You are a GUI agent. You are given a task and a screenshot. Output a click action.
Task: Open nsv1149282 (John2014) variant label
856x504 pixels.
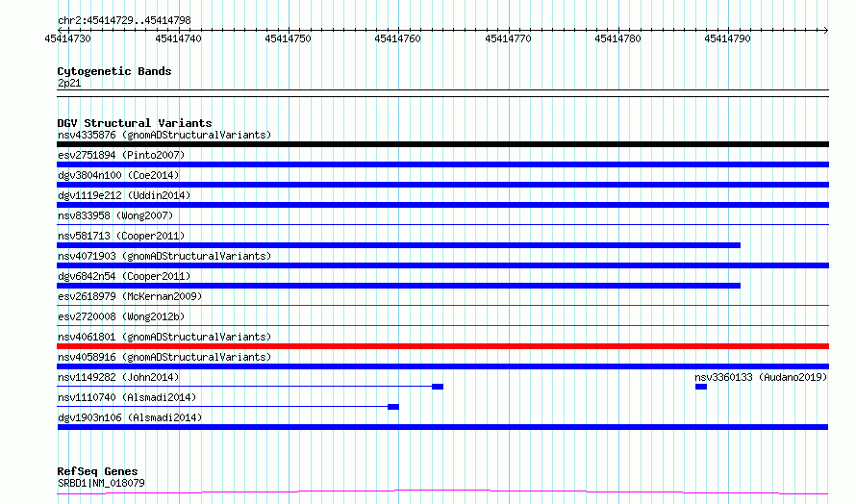118,377
